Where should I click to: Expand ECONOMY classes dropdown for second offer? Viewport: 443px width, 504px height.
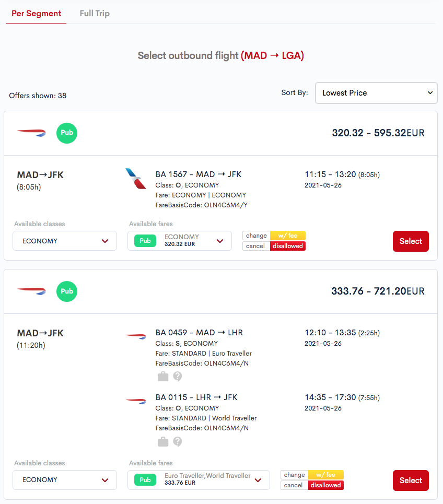(x=65, y=480)
